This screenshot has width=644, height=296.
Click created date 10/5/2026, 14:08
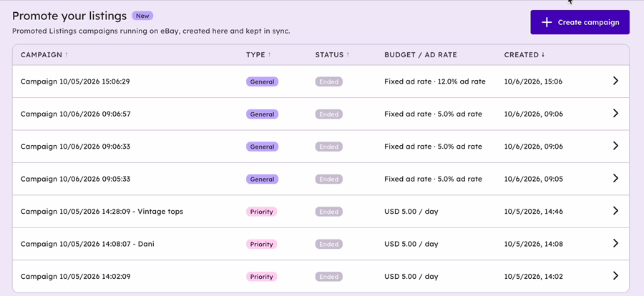click(x=533, y=244)
